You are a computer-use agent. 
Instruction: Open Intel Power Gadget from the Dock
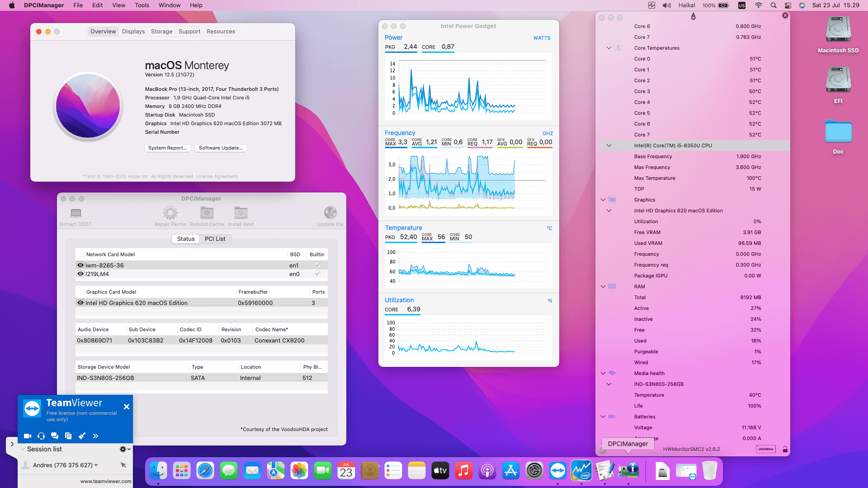point(581,471)
